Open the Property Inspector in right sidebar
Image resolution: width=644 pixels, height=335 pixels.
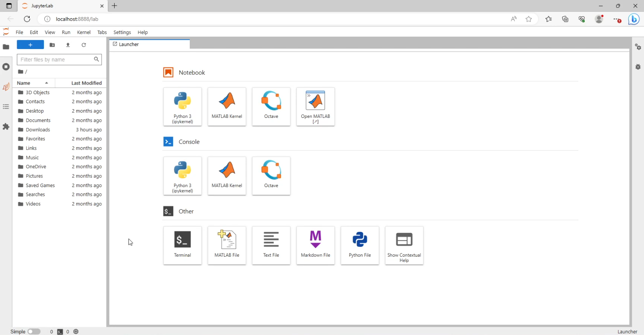(x=638, y=47)
